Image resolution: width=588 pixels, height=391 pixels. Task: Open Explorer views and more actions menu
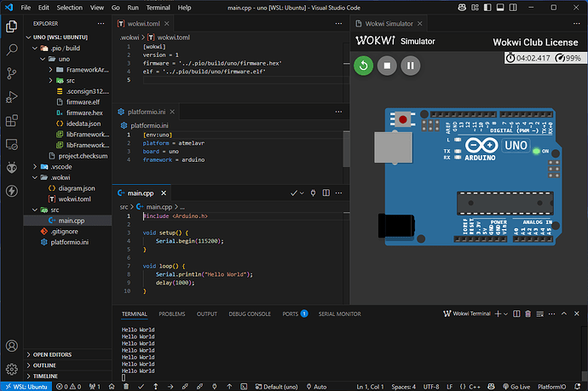101,23
